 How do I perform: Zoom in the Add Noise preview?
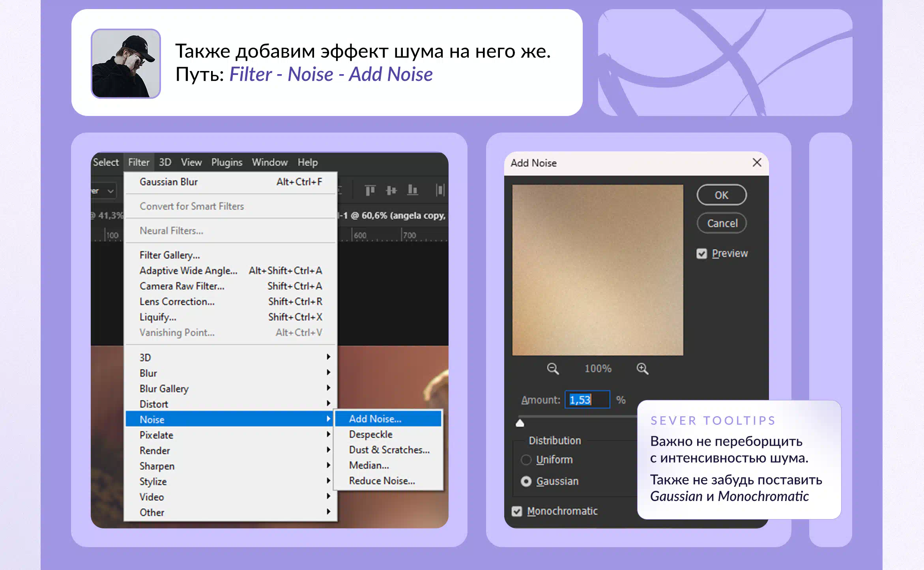pyautogui.click(x=642, y=369)
